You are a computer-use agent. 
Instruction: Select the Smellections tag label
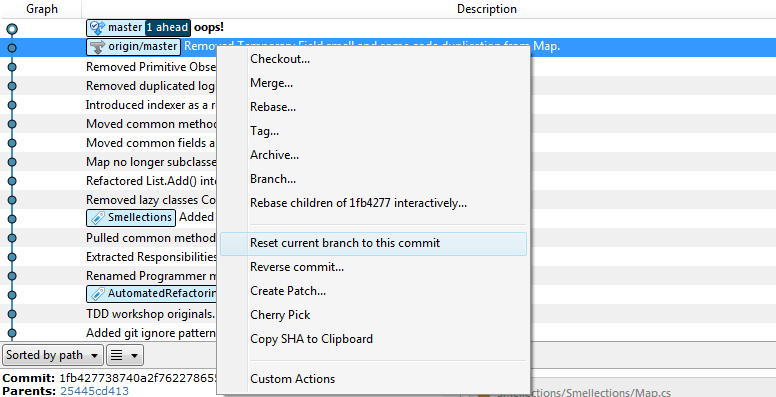tap(131, 217)
